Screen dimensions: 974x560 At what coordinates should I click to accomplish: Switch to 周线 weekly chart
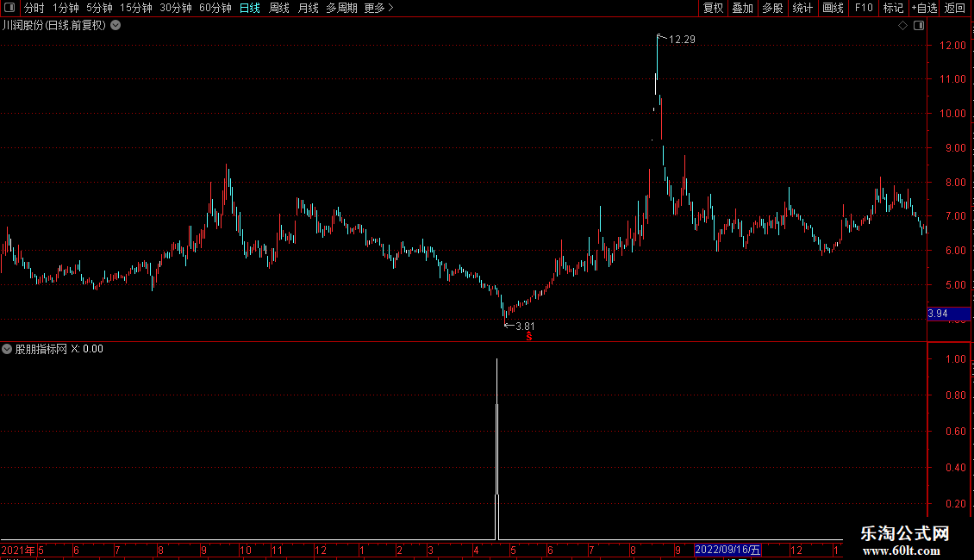pyautogui.click(x=279, y=8)
